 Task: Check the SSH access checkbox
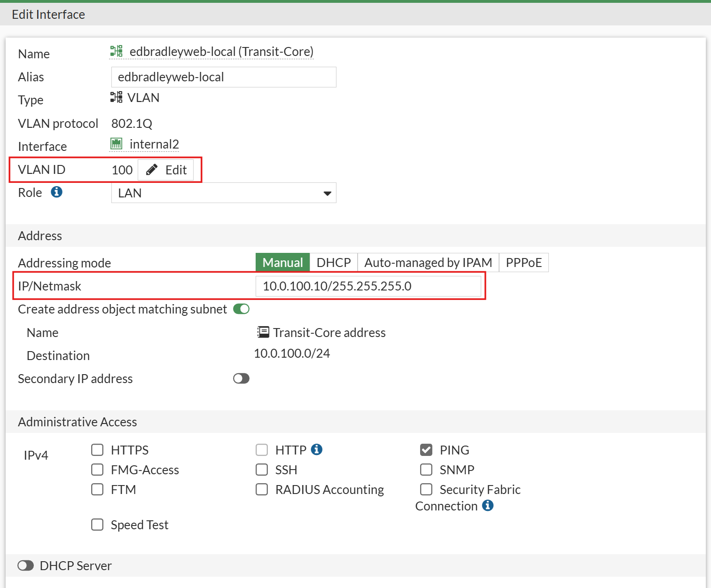262,470
